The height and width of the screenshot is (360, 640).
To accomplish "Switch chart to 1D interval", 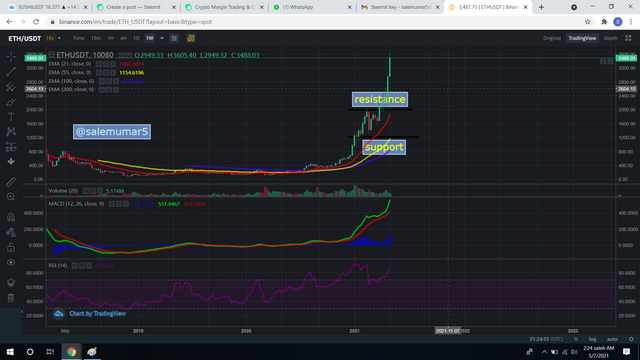I will point(136,38).
